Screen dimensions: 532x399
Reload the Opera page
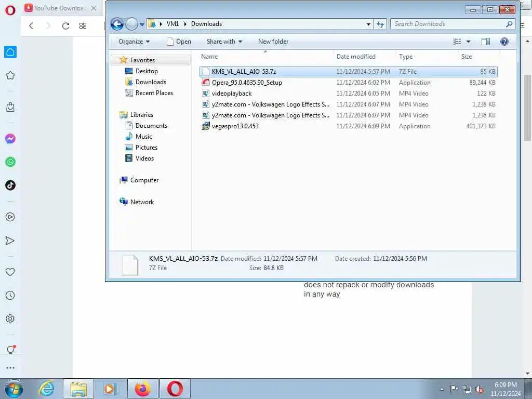click(65, 26)
